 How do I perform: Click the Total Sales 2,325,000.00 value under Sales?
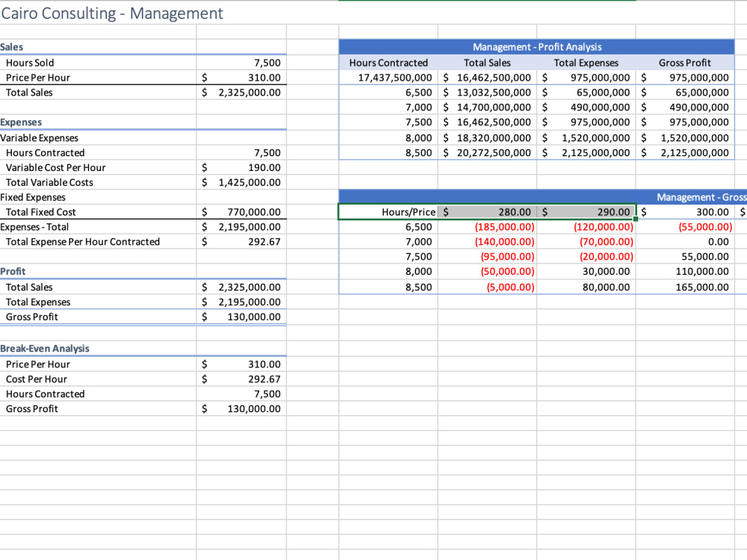coord(241,93)
